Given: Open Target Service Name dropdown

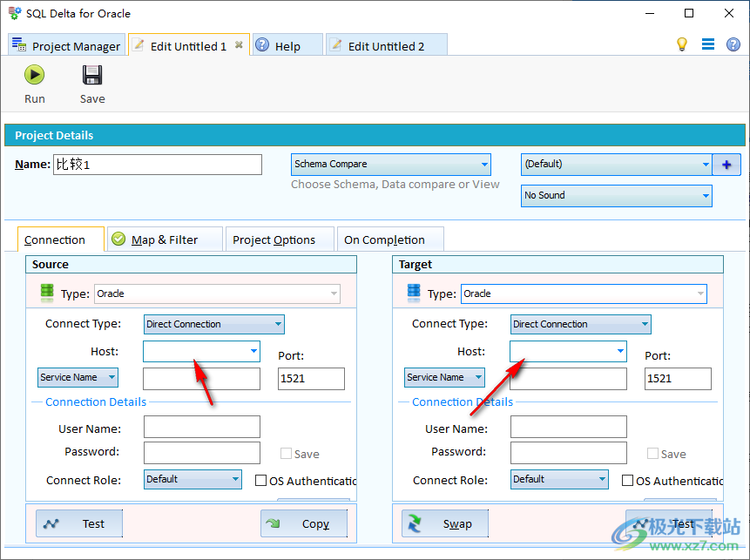Looking at the screenshot, I should coord(444,377).
